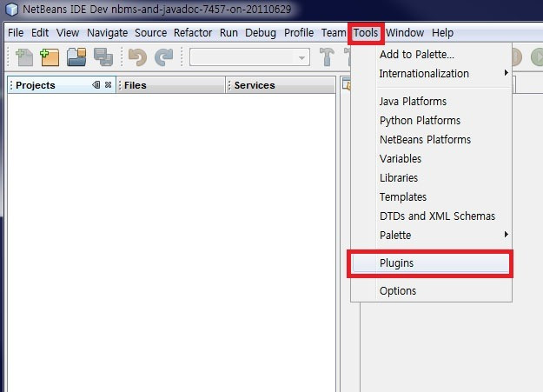
Task: Open the Profile menu
Action: [299, 33]
